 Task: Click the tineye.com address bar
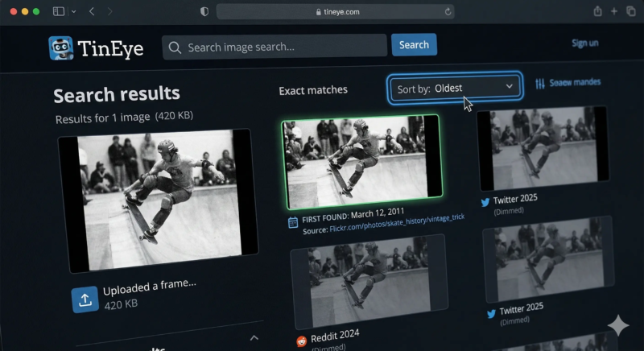[336, 11]
